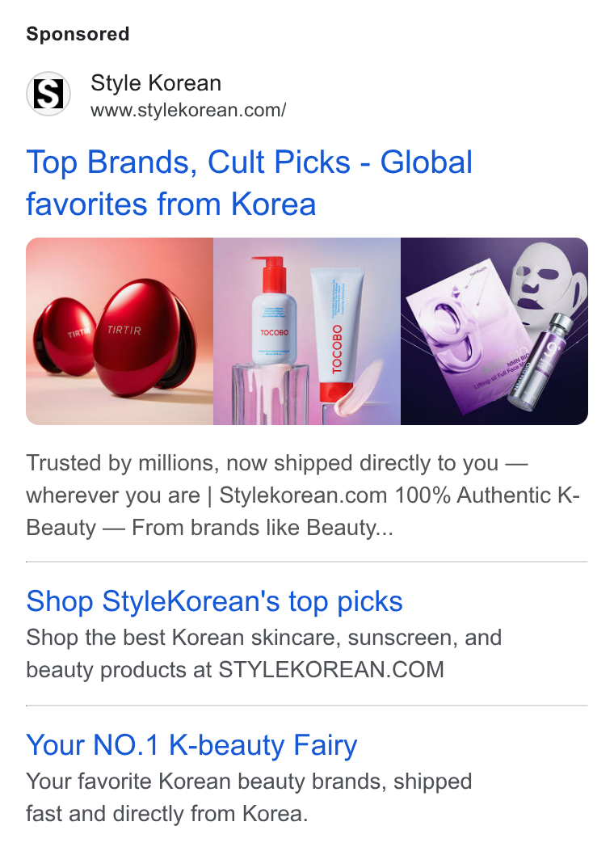Click the purple NMN mask pouch
The width and height of the screenshot is (614, 868).
coord(470,345)
